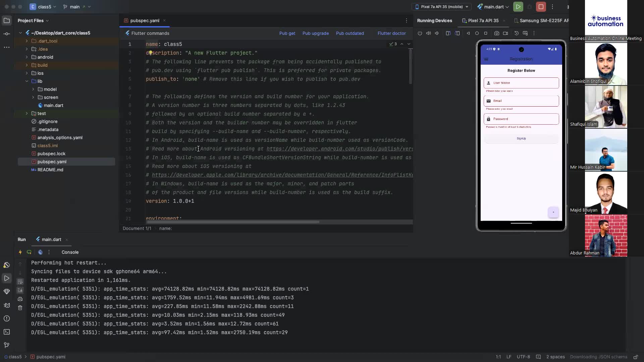The height and width of the screenshot is (362, 644).
Task: Click the green Run main.dart button
Action: click(518, 7)
